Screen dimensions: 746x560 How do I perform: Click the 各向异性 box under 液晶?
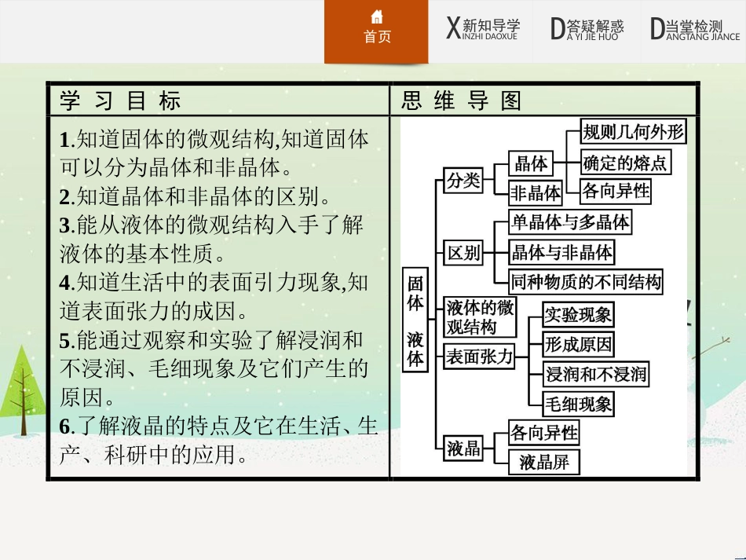[x=544, y=433]
